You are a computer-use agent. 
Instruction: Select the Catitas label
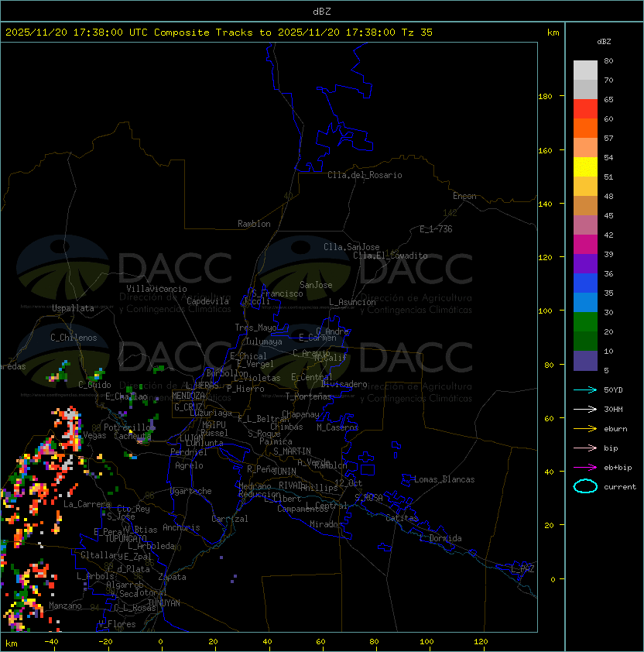(402, 518)
